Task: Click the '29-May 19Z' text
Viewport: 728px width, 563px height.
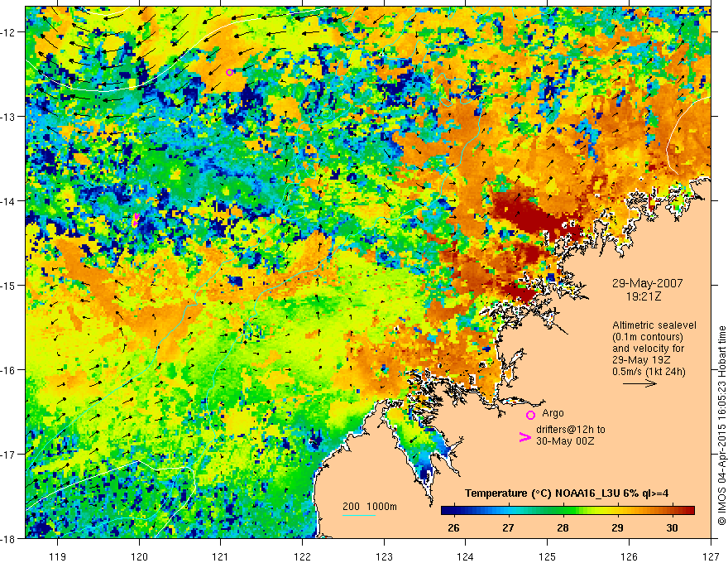Action: pos(642,360)
